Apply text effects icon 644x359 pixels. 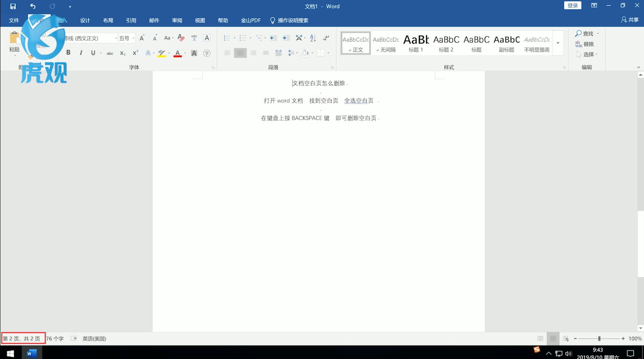[148, 53]
